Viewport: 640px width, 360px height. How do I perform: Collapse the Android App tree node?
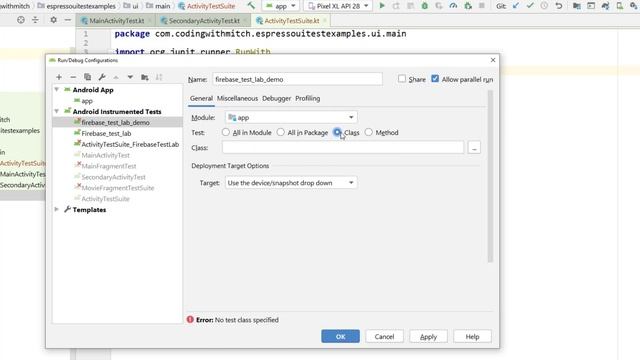[x=57, y=90]
